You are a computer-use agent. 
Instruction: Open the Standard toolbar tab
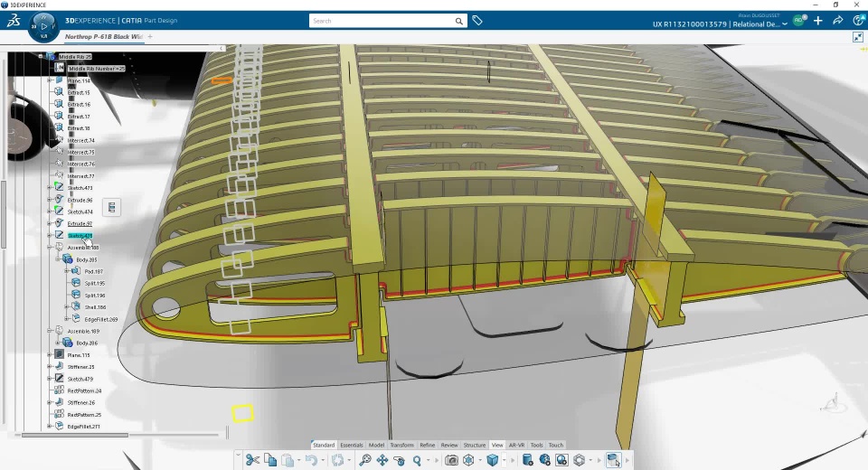(x=324, y=445)
